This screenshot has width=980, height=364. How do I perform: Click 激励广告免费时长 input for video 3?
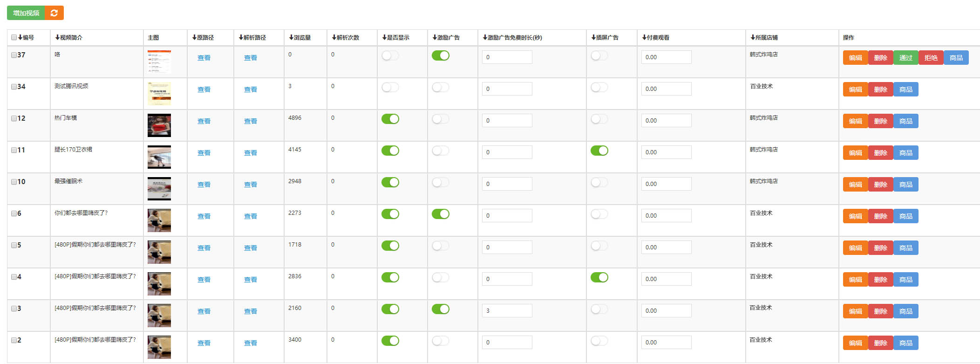(x=507, y=311)
